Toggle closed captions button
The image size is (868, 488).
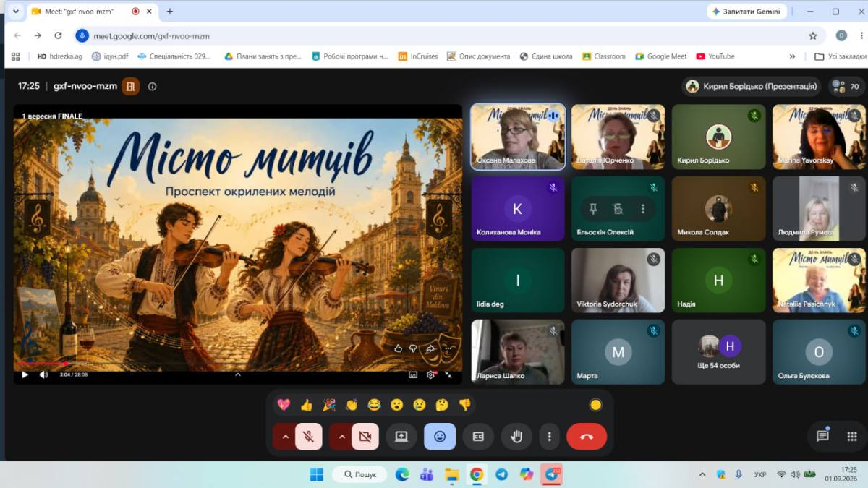[478, 437]
